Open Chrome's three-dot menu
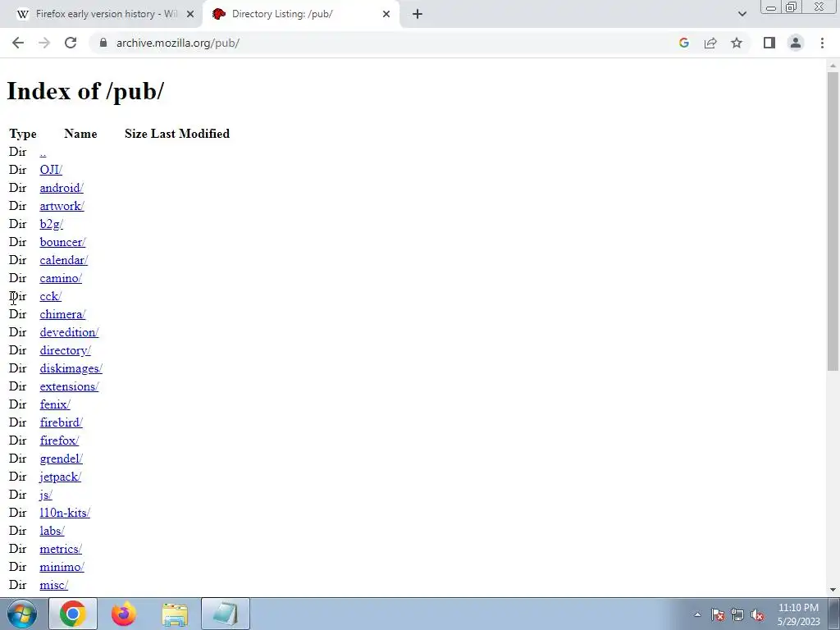The image size is (840, 630). coord(822,43)
